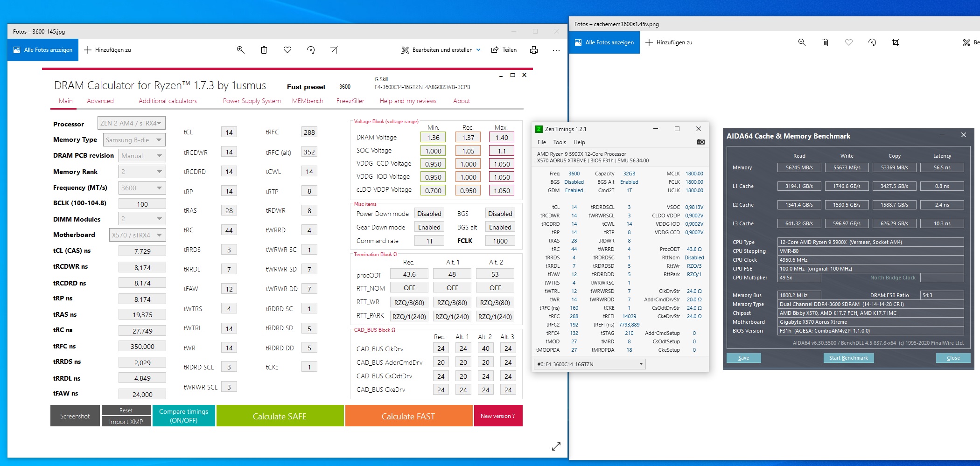The width and height of the screenshot is (980, 466).
Task: Click Compare timings (ON/OFF) button
Action: [184, 416]
